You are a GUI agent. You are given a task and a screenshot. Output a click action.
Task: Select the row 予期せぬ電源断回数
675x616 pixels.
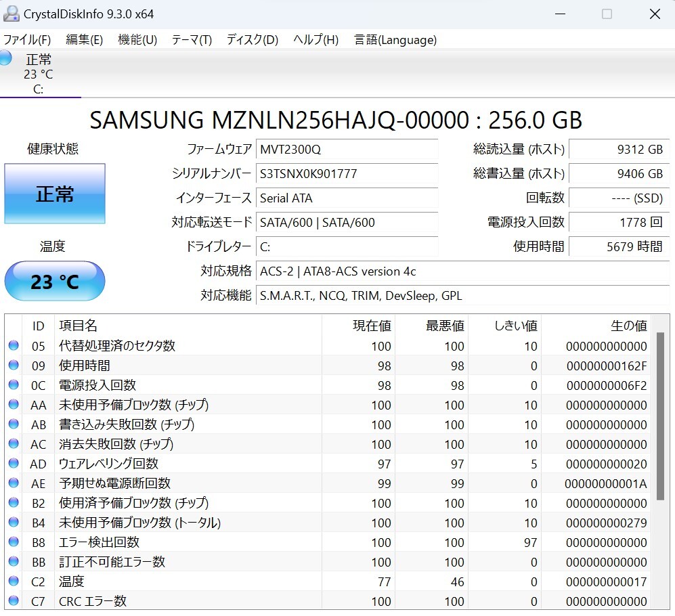[329, 483]
